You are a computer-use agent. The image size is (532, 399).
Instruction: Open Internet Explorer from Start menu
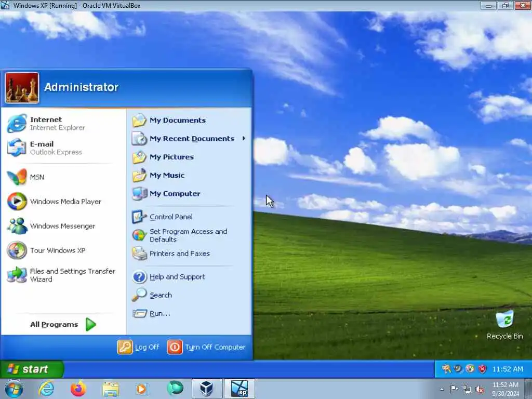pyautogui.click(x=63, y=124)
